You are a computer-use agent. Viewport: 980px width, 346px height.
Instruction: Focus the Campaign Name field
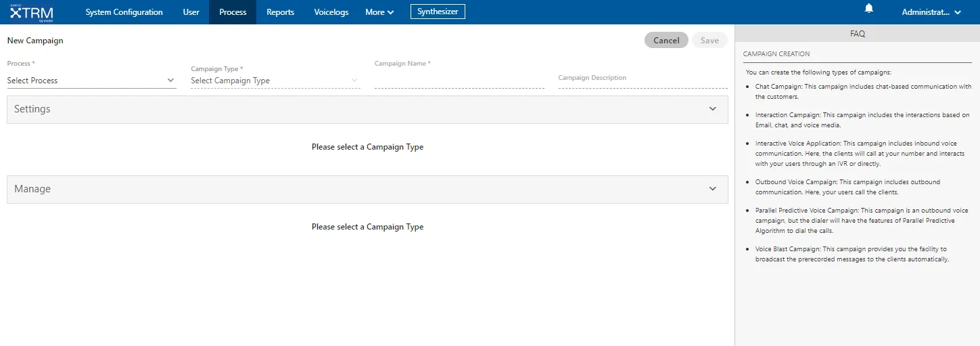click(459, 80)
